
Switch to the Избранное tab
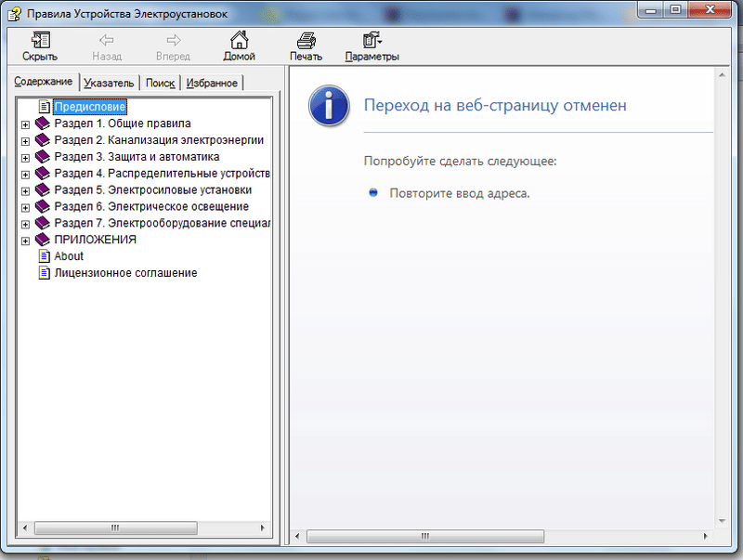pos(212,83)
